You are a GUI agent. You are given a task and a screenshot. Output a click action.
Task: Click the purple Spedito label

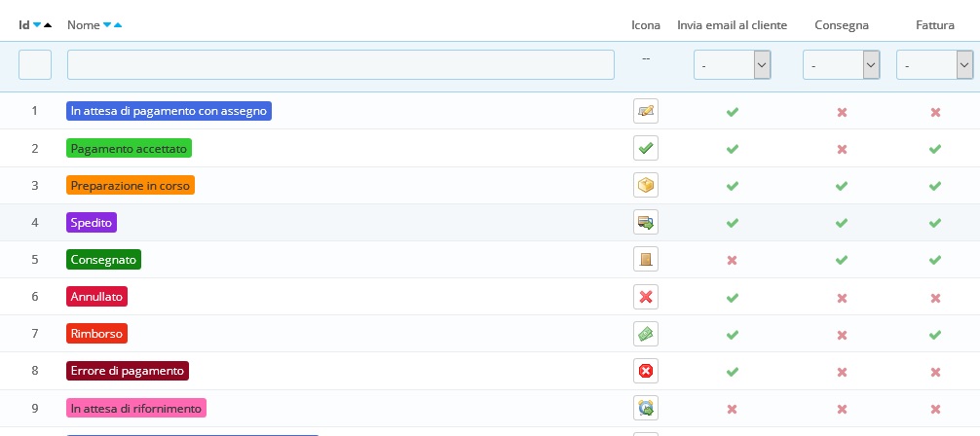92,222
